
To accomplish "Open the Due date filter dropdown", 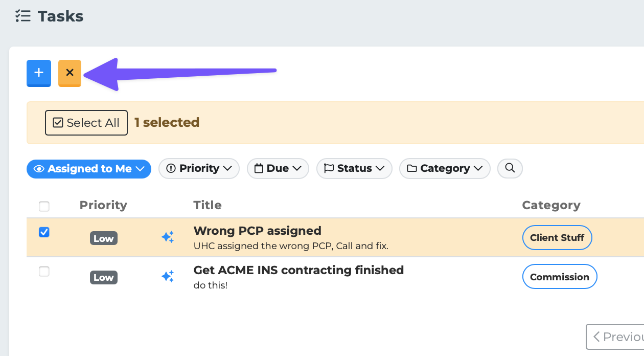I will pos(278,168).
